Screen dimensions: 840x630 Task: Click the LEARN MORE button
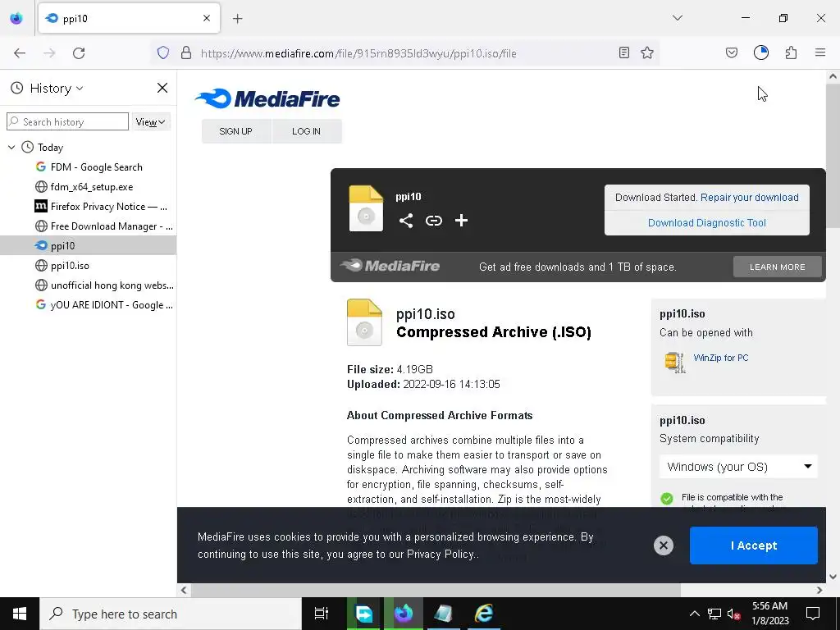click(x=778, y=267)
